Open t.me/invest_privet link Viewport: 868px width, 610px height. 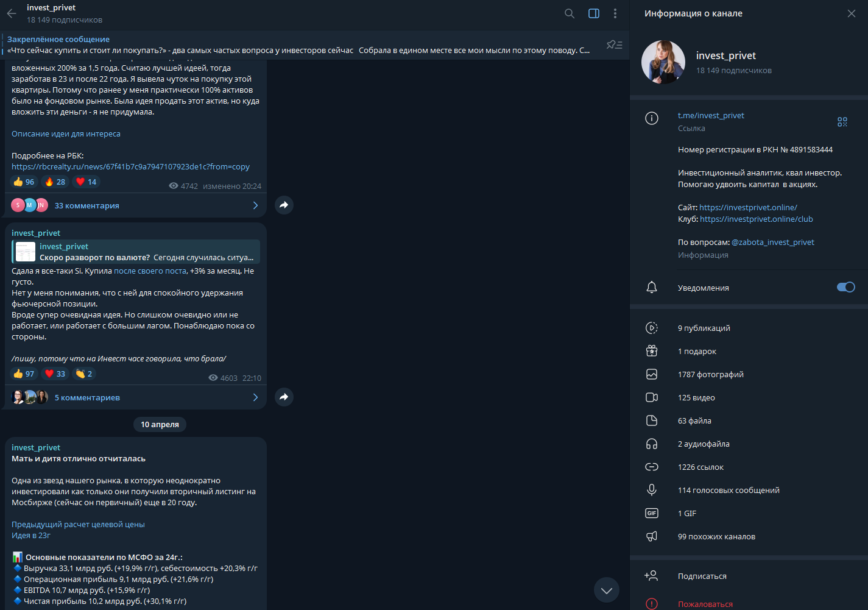(x=711, y=115)
